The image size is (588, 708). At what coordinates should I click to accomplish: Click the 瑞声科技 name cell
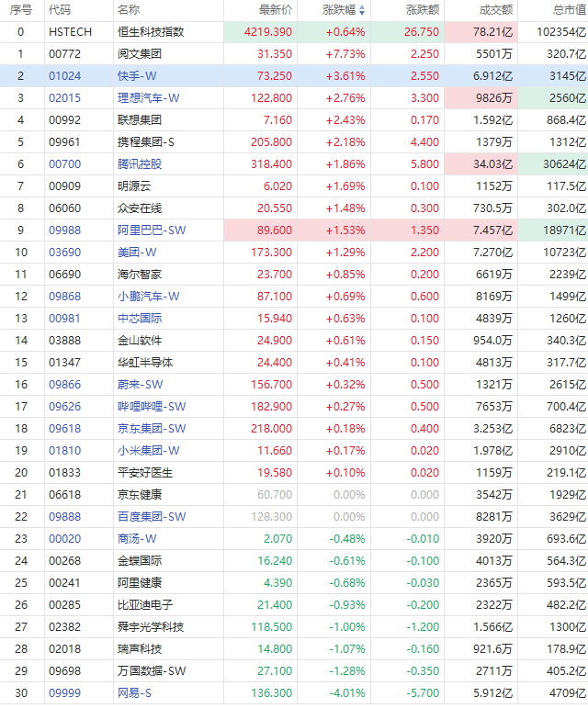click(140, 649)
